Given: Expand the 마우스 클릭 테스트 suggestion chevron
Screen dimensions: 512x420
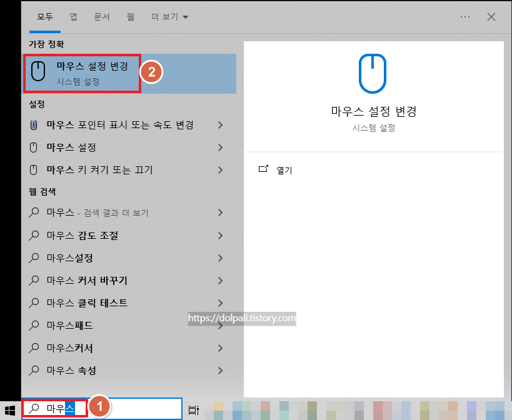Looking at the screenshot, I should click(220, 303).
